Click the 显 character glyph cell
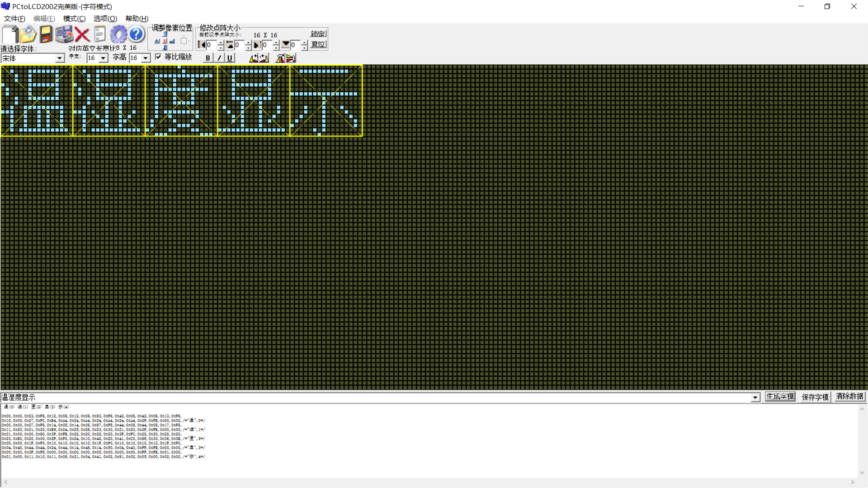The width and height of the screenshot is (868, 488). pyautogui.click(x=254, y=100)
